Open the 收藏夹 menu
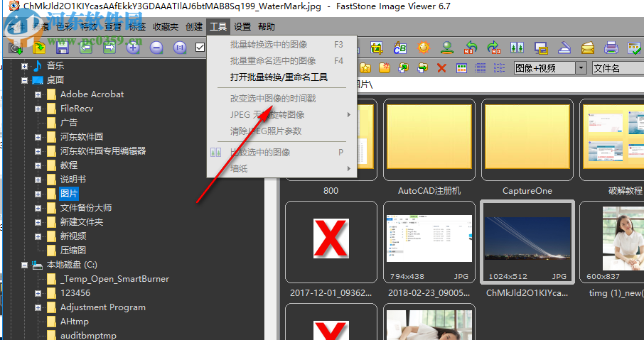The height and width of the screenshot is (340, 644). (x=166, y=27)
